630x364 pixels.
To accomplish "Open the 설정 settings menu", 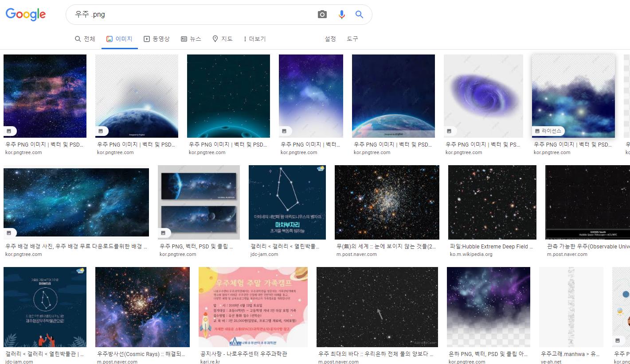I will click(330, 39).
